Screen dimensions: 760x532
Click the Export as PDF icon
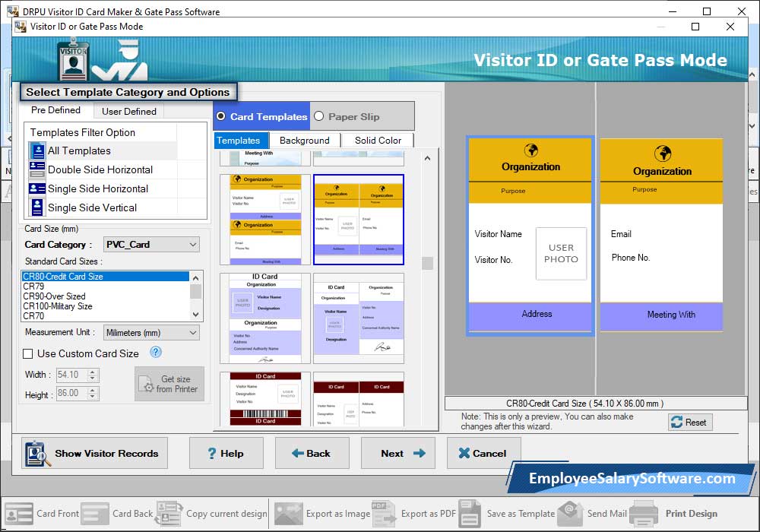tap(383, 514)
